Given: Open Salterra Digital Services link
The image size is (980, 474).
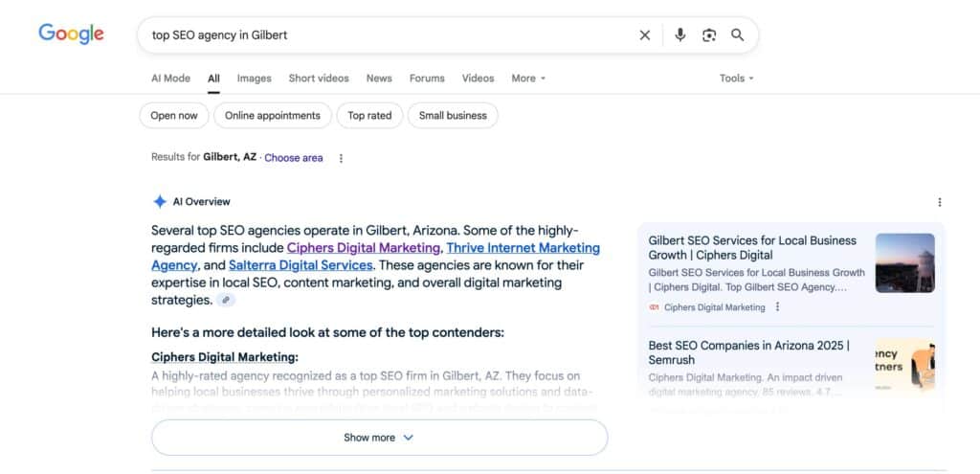Looking at the screenshot, I should [301, 265].
